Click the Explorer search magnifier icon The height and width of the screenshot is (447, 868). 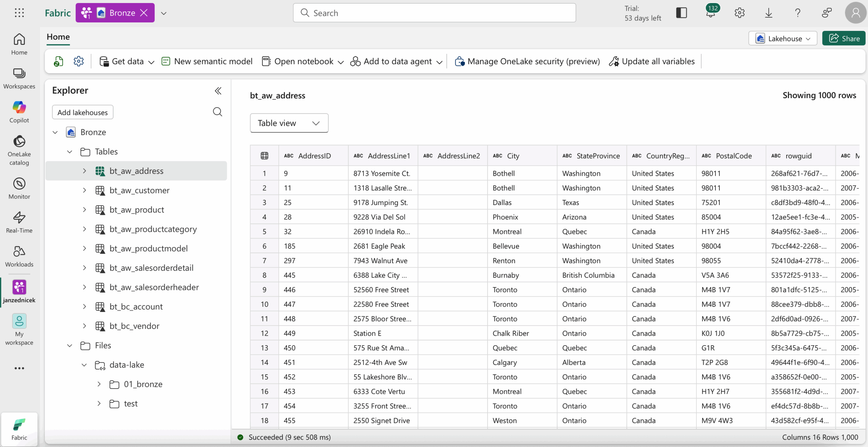coord(217,112)
